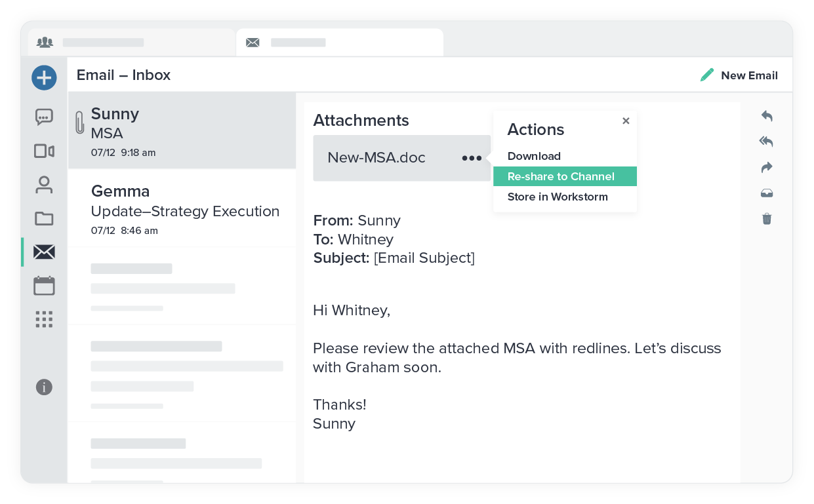
Task: Switch to the envelope tab at top
Action: click(253, 42)
